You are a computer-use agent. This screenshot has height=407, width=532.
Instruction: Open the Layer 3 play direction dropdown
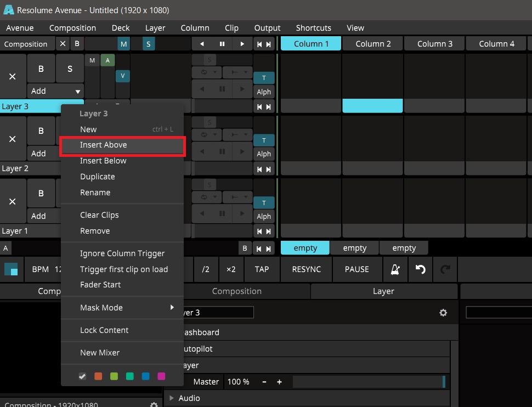pyautogui.click(x=237, y=72)
